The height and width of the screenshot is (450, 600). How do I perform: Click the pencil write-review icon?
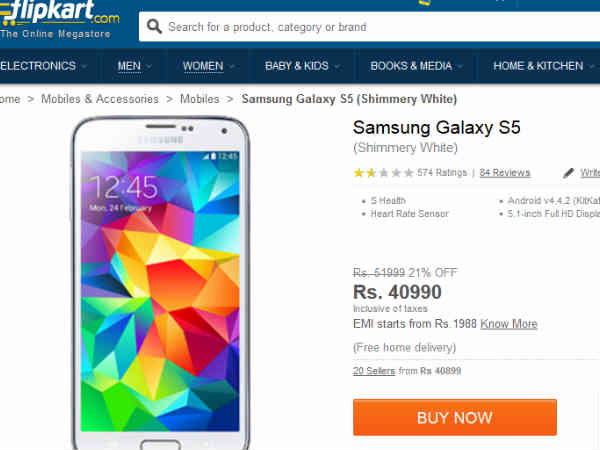[569, 173]
